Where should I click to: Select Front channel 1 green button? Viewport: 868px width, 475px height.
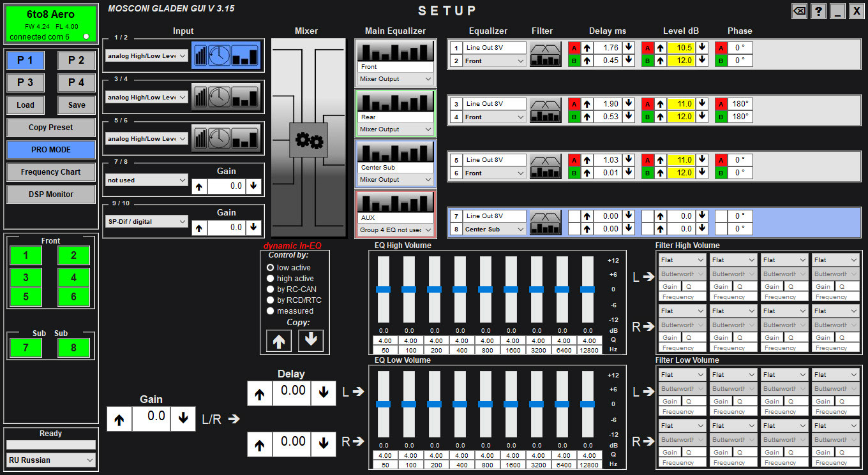point(26,256)
